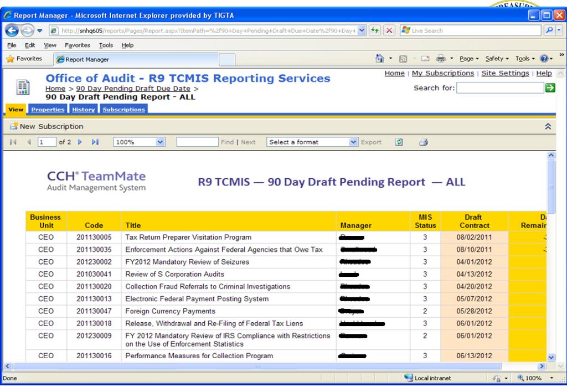Click the Refresh report icon
Image resolution: width=567 pixels, height=392 pixels.
point(399,142)
